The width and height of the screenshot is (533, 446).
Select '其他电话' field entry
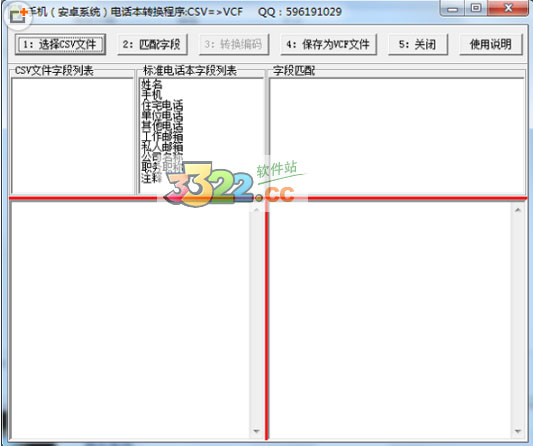(162, 126)
